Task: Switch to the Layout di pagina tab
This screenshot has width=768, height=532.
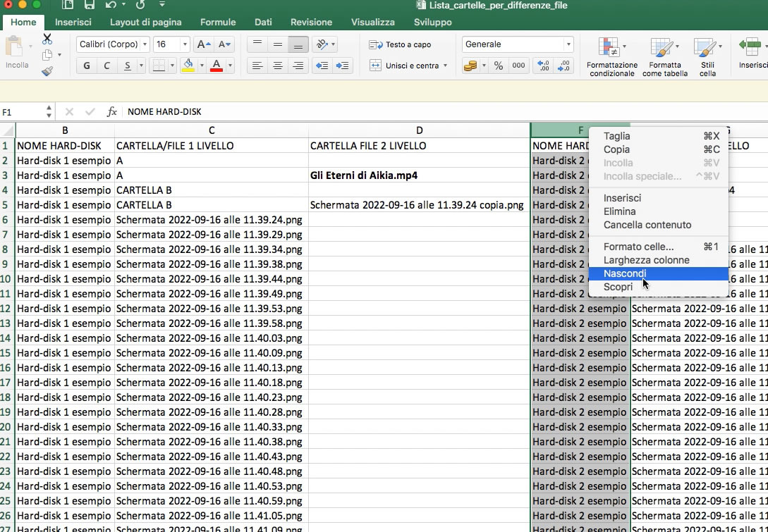Action: coord(145,22)
